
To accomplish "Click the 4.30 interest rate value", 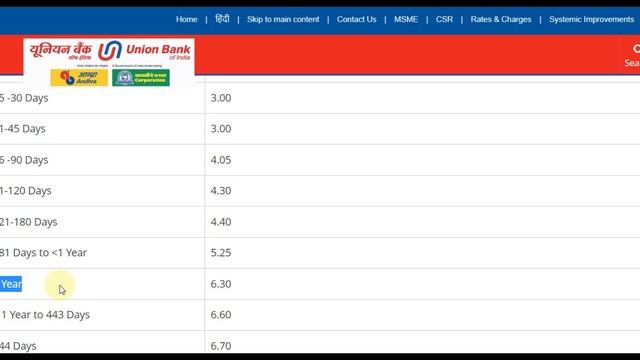I will [221, 191].
